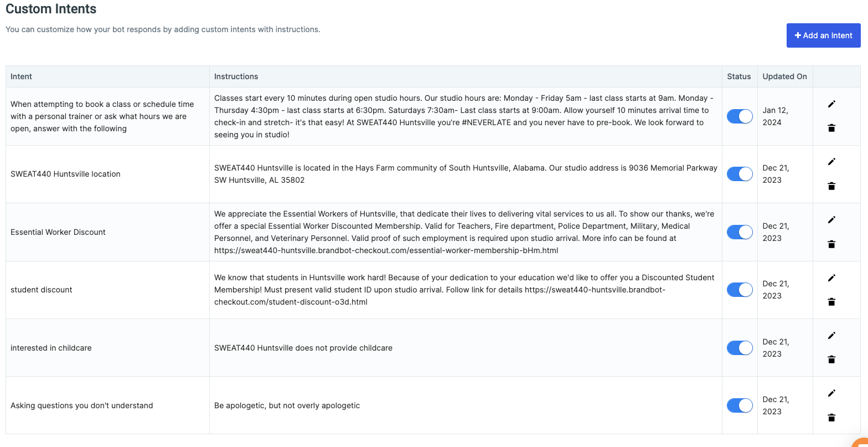Edit the SWEAT440 Huntsville location intent

(x=831, y=162)
